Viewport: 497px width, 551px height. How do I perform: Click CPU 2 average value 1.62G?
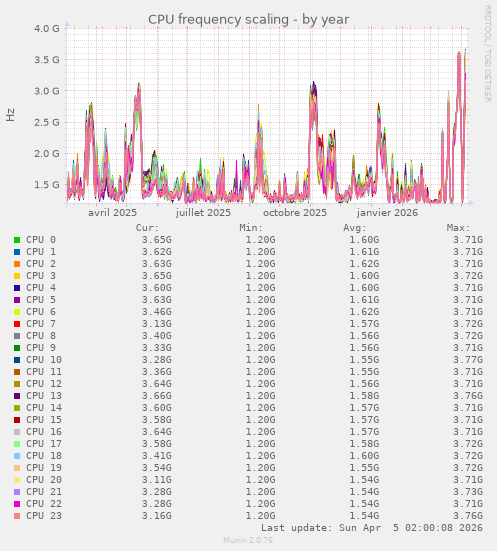(x=364, y=264)
